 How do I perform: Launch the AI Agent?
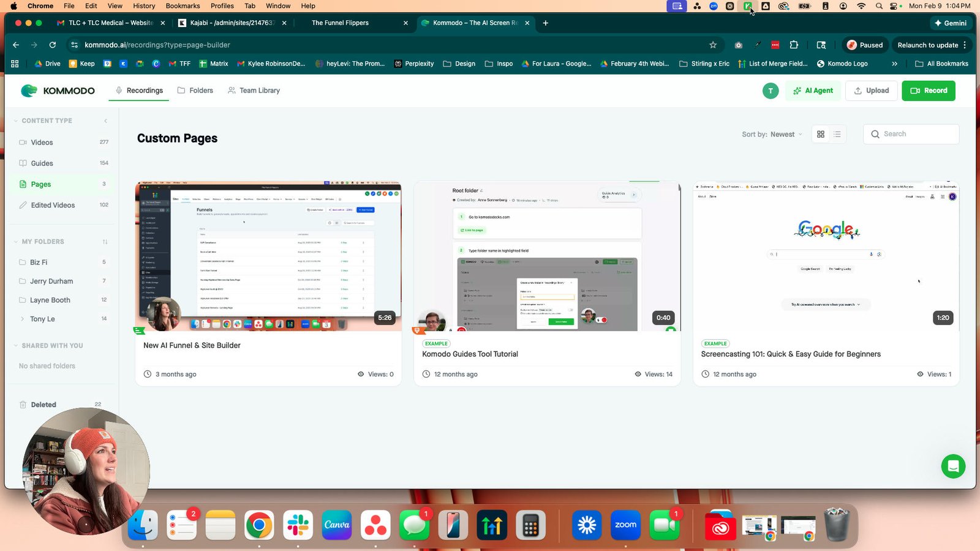point(813,91)
